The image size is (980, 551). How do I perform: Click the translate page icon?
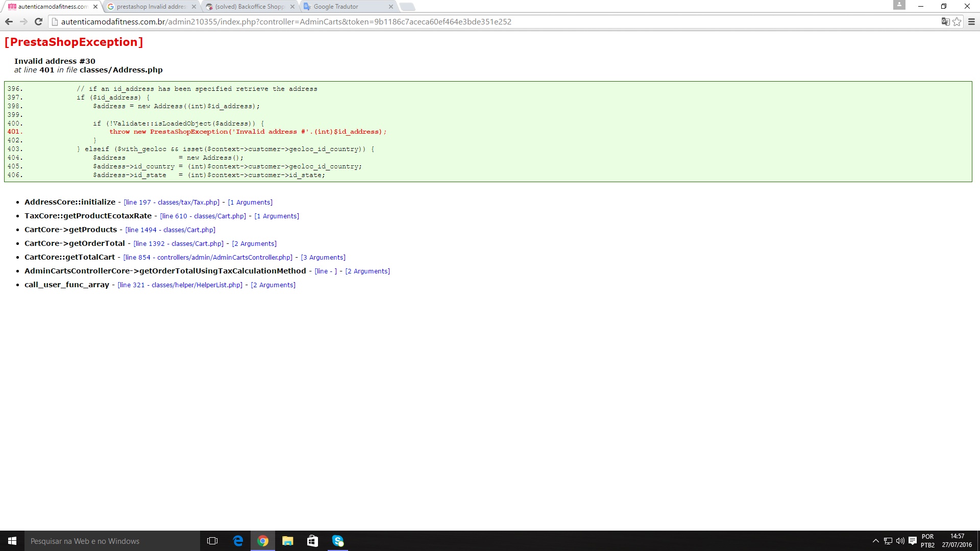(x=945, y=21)
